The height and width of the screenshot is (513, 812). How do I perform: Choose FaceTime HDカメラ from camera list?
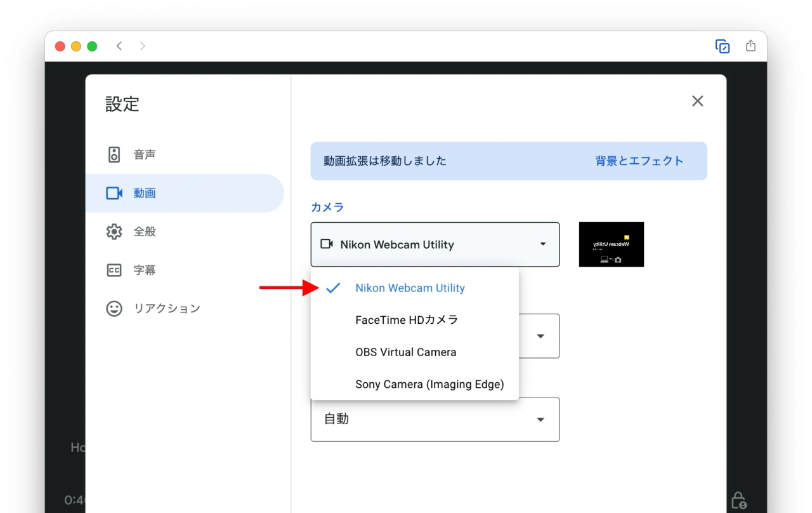(x=407, y=320)
